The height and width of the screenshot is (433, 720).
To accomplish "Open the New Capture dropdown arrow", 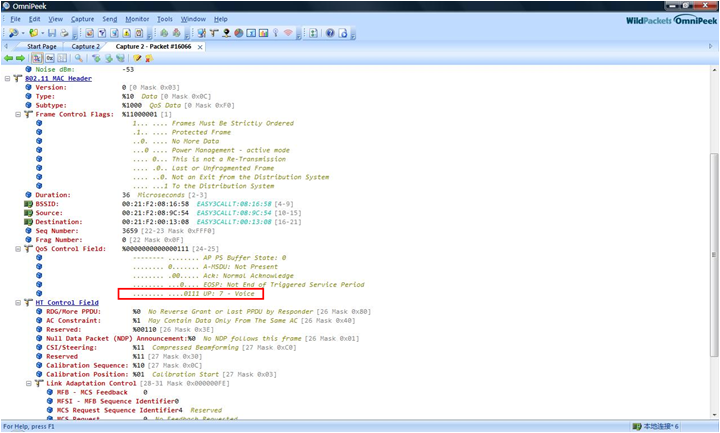I will tap(23, 34).
